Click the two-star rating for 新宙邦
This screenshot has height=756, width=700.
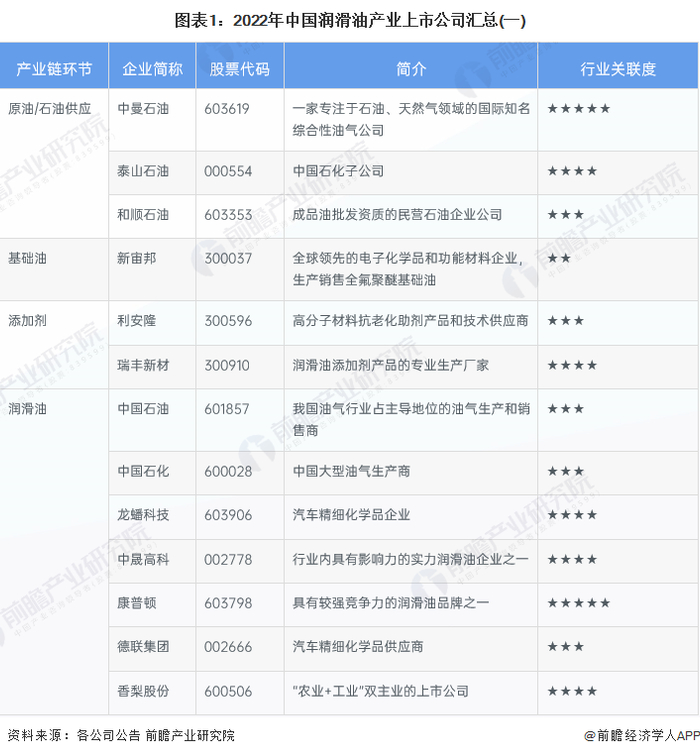click(559, 258)
